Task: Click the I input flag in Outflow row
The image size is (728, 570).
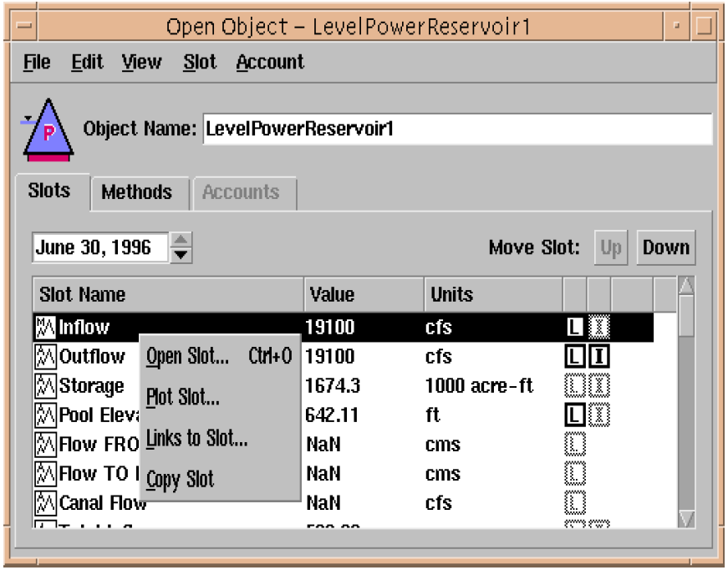Action: 598,357
